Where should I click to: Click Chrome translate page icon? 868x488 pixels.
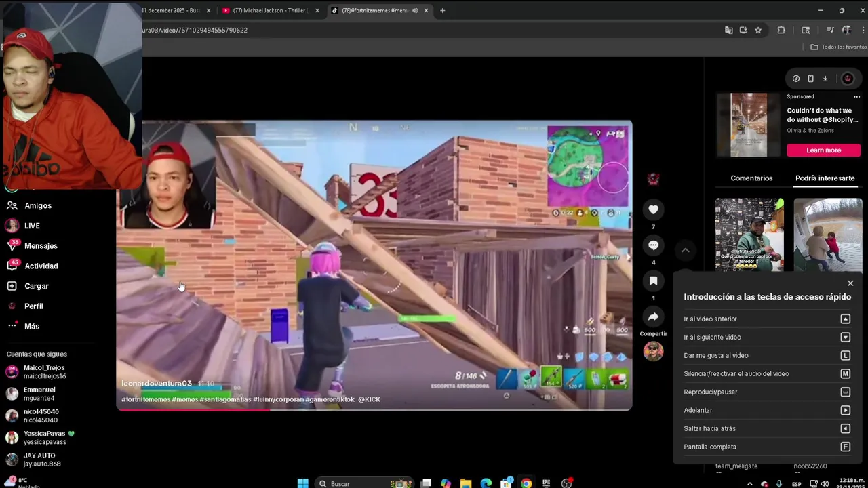pyautogui.click(x=728, y=30)
